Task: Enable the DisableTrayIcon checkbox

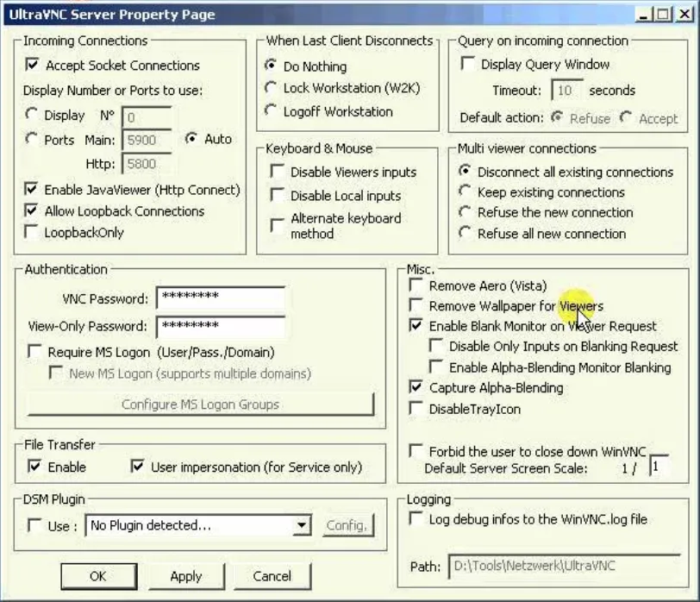Action: 416,408
